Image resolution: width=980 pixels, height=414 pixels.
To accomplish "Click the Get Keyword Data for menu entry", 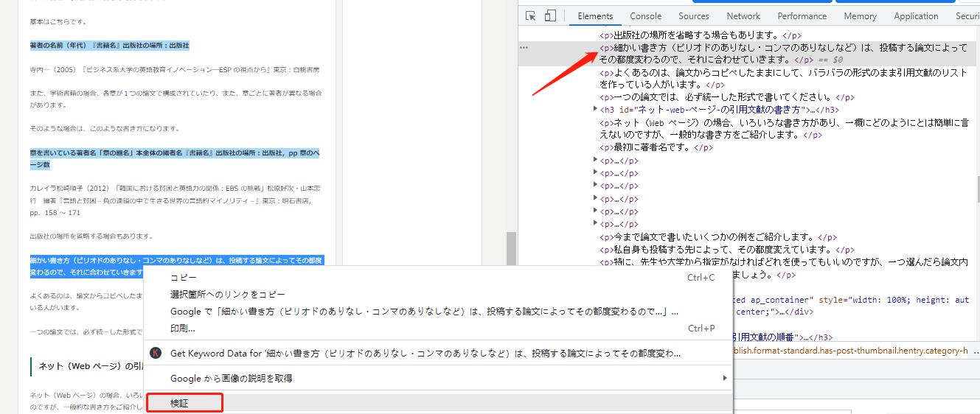I will click(438, 354).
